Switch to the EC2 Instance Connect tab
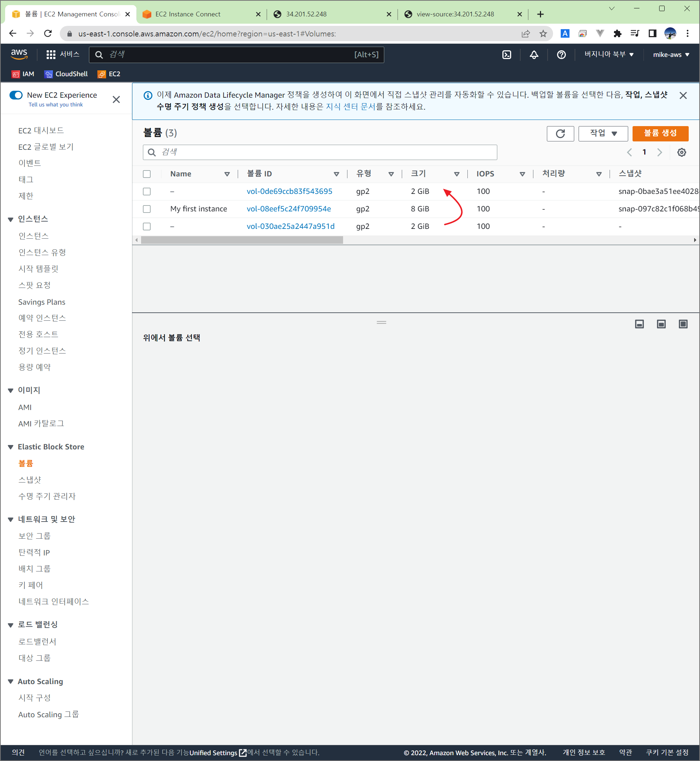 coord(188,14)
